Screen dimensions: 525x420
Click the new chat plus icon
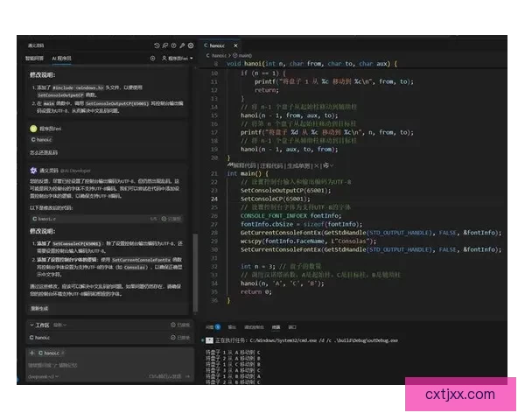[x=153, y=58]
